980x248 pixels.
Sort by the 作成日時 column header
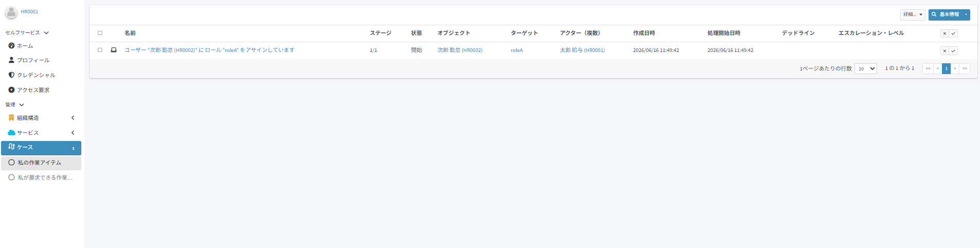click(x=644, y=33)
